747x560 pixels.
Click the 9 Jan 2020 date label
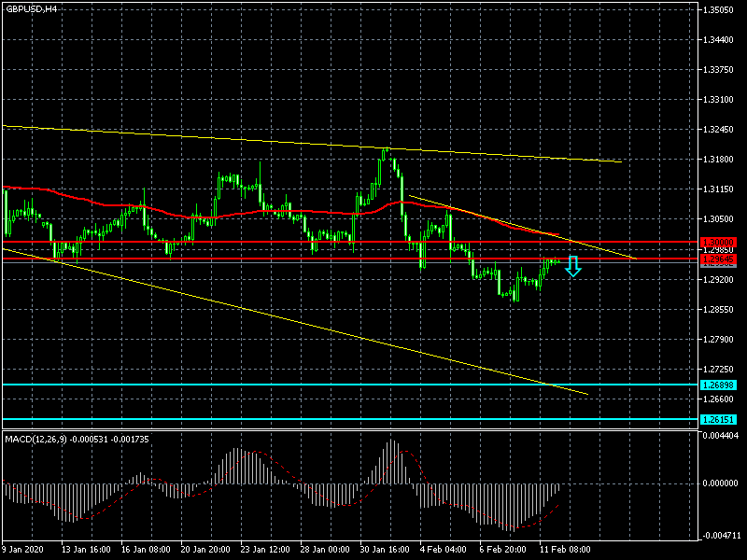coord(25,551)
